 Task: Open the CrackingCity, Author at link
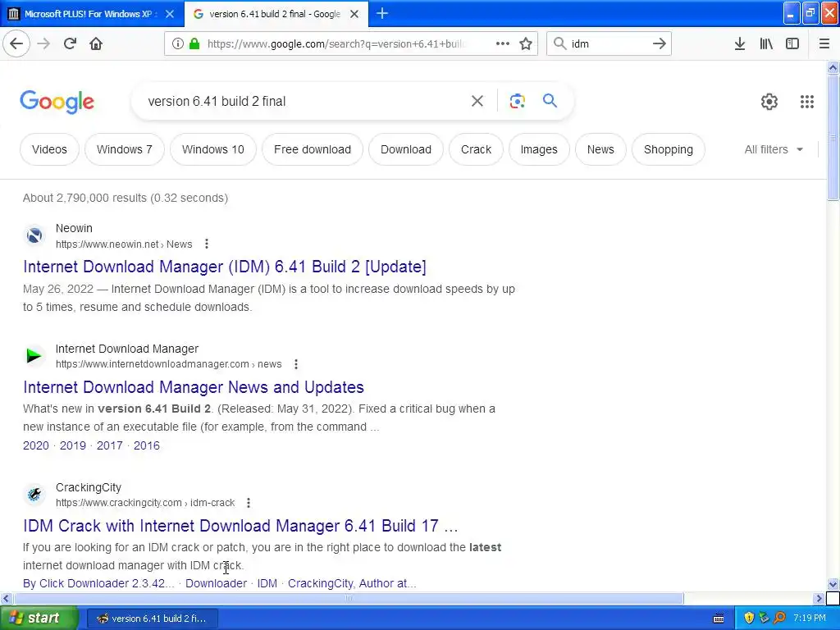352,583
